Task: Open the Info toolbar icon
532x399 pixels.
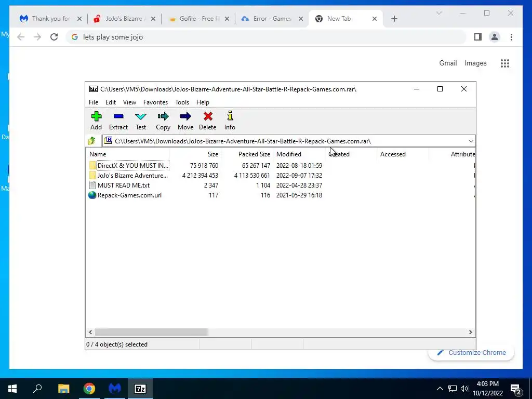Action: [x=230, y=116]
